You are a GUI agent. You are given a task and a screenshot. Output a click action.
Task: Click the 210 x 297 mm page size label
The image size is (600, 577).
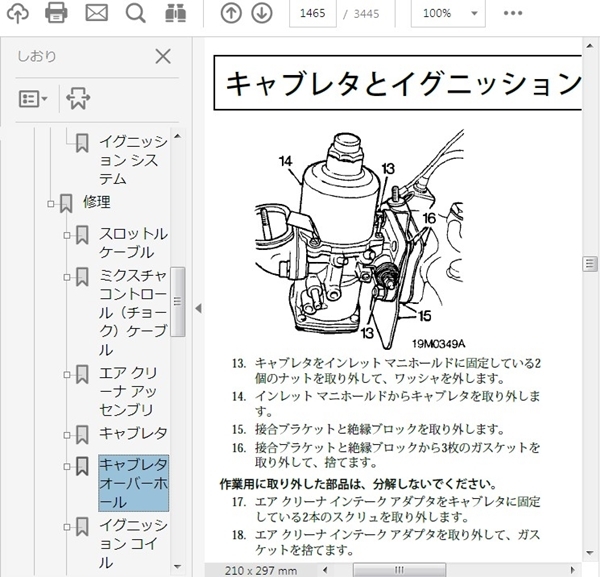coord(261,570)
